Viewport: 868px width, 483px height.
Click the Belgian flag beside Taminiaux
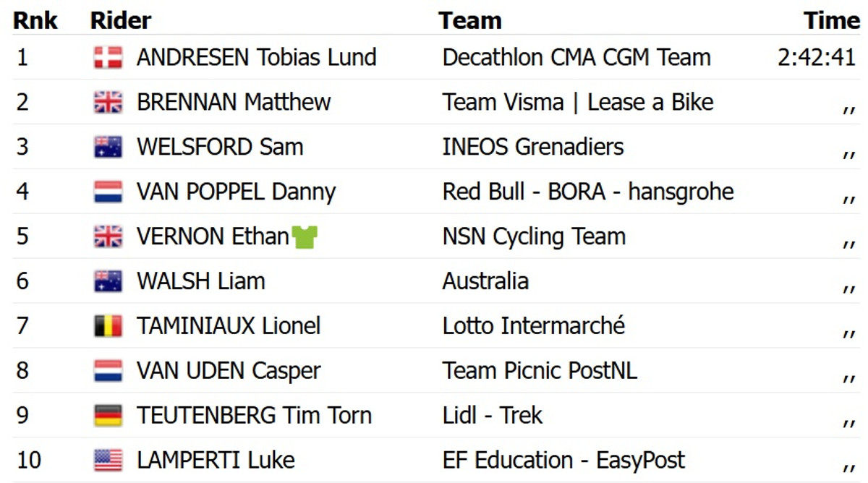pos(108,326)
